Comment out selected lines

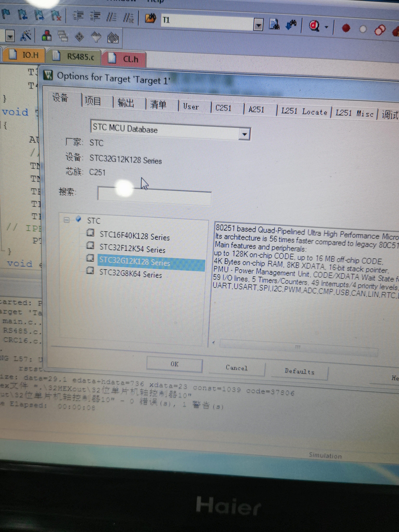tap(112, 17)
